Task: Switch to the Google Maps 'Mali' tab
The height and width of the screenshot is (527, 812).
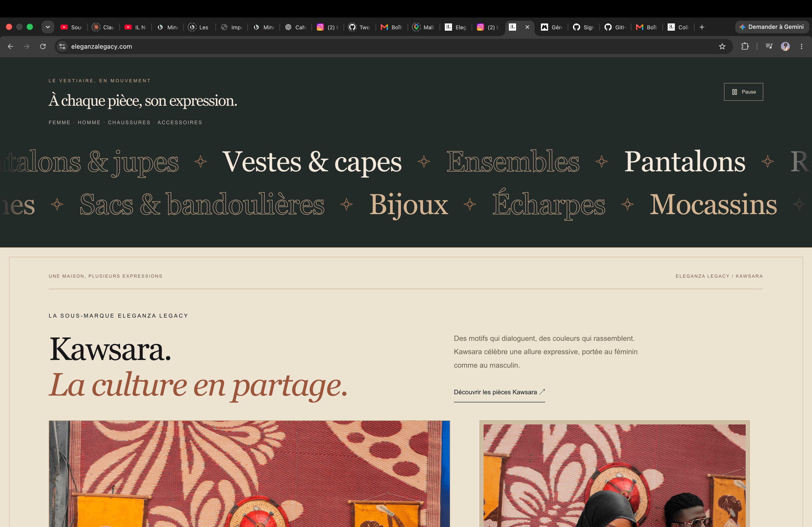Action: [424, 27]
